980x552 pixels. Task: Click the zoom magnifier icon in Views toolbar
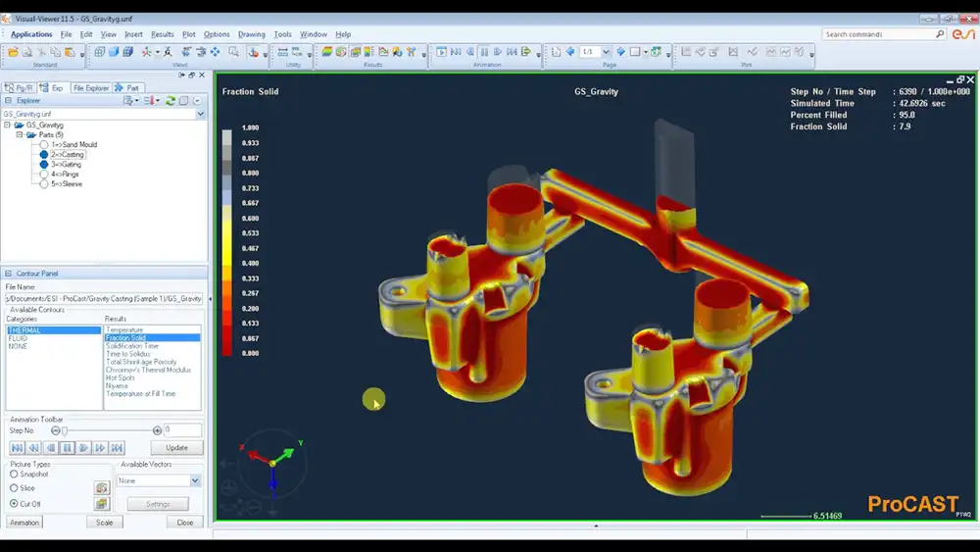(233, 53)
